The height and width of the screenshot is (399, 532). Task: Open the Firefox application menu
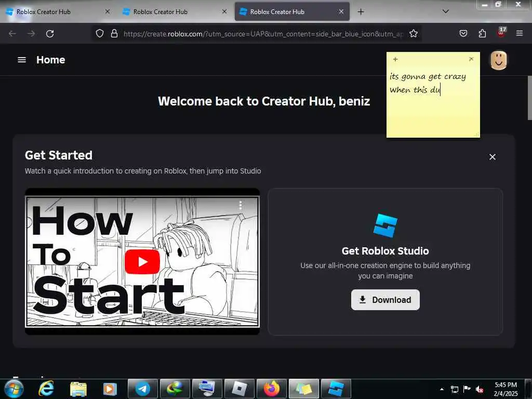point(520,34)
